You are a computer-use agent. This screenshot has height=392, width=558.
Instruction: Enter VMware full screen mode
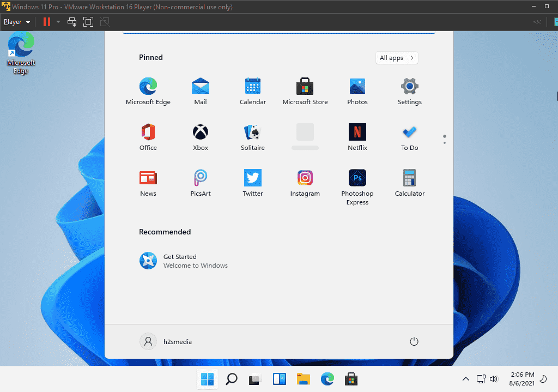tap(88, 22)
